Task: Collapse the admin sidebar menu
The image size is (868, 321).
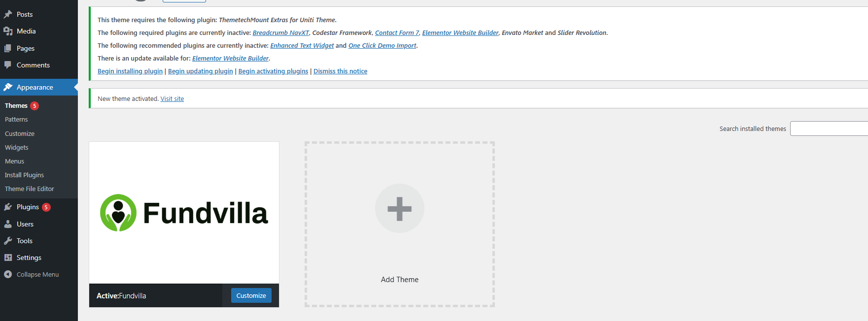Action: pos(32,274)
